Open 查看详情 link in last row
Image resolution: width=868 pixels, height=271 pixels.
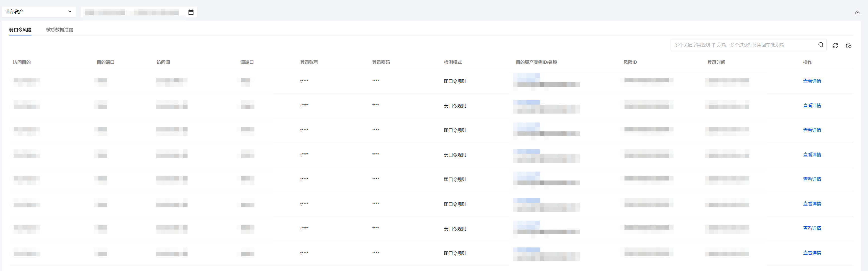(x=812, y=253)
